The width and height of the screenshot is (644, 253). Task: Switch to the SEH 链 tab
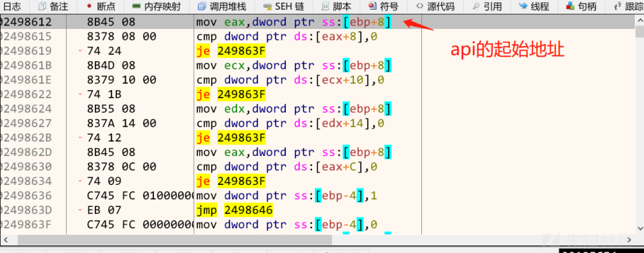tap(285, 6)
